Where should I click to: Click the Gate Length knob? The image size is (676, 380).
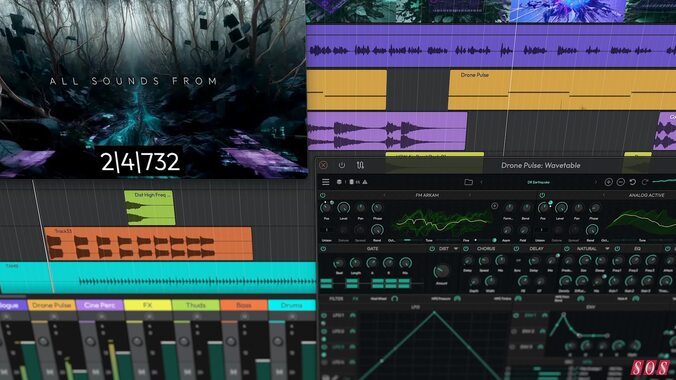(355, 263)
